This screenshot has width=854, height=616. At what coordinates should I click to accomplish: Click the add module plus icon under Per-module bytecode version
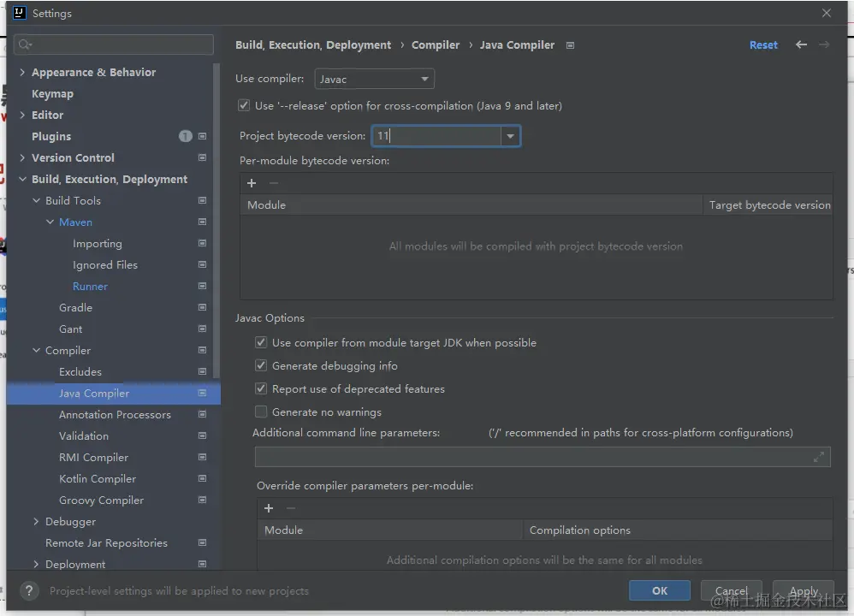[252, 183]
